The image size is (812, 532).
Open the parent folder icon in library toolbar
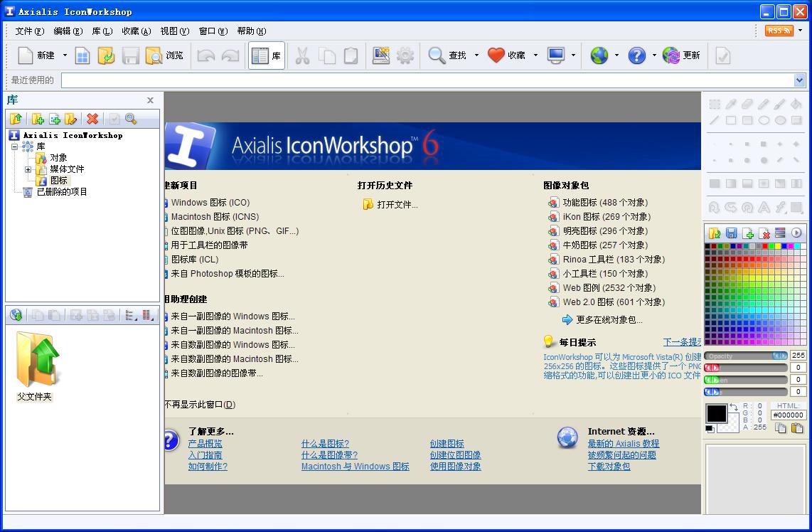(x=16, y=119)
